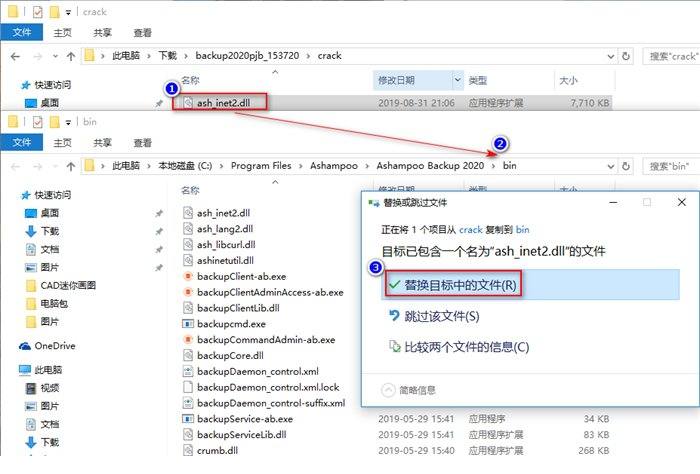Open 快速访问 in bin window sidebar
Viewport: 700px width, 474px height.
(52, 195)
